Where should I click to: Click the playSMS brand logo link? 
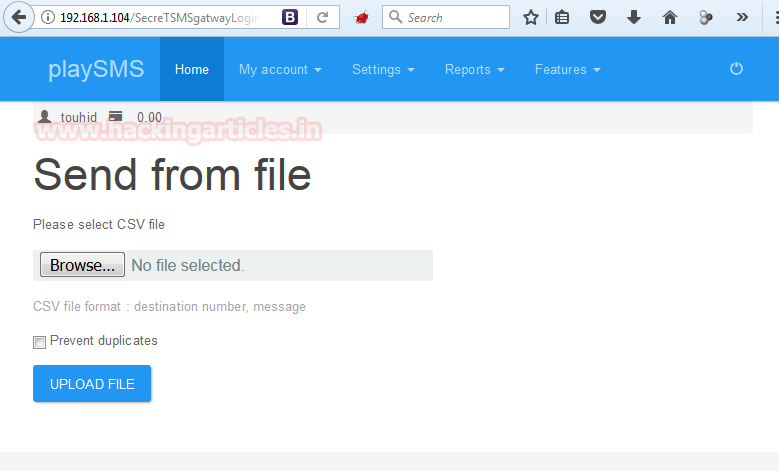[96, 69]
